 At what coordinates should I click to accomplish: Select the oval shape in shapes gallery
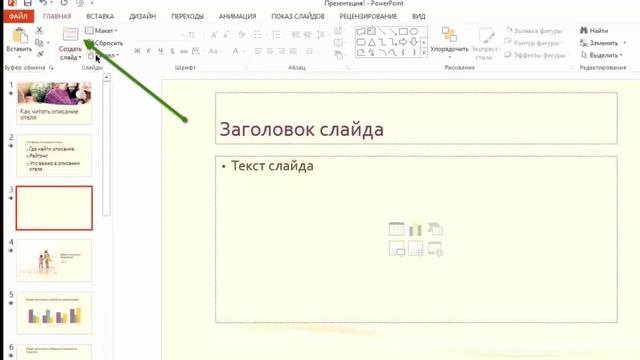[x=414, y=31]
